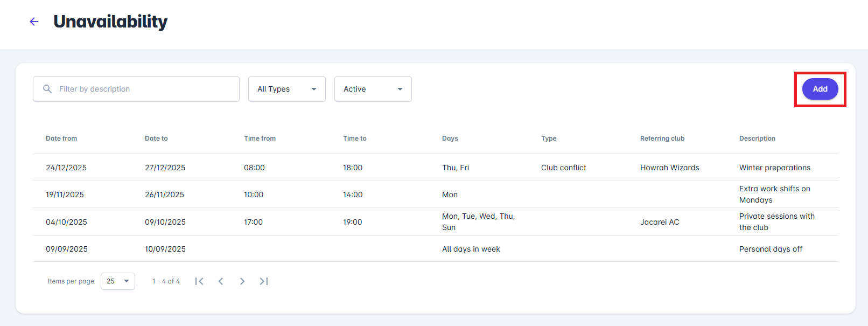Go to first page of results
868x326 pixels.
click(x=199, y=281)
